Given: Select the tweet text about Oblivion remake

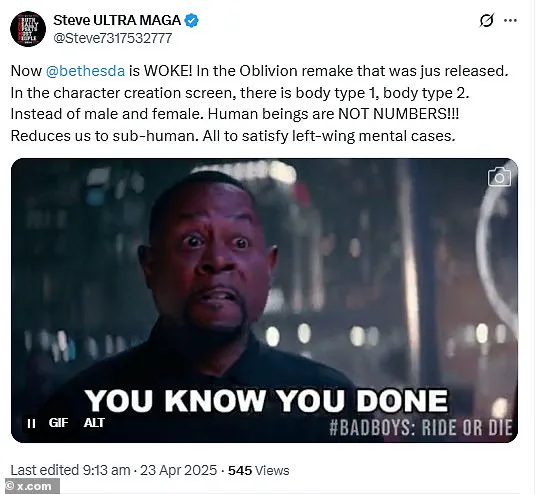Looking at the screenshot, I should [260, 104].
